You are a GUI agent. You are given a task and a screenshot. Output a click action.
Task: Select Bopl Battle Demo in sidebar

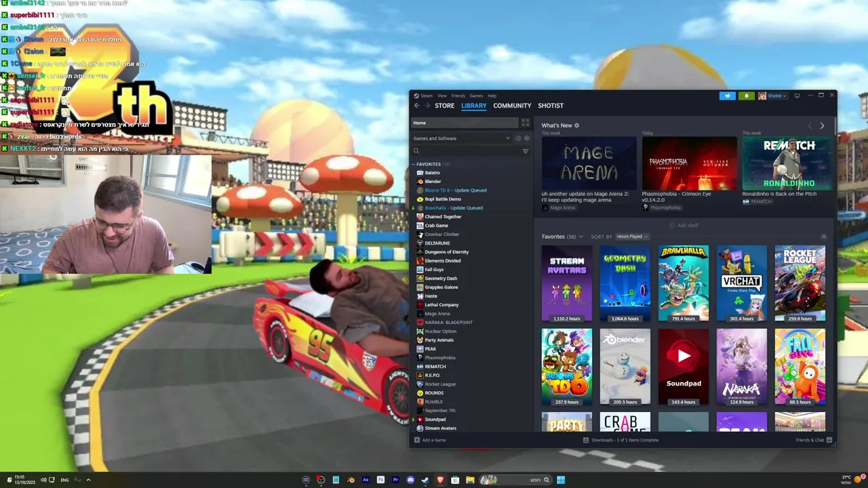443,199
